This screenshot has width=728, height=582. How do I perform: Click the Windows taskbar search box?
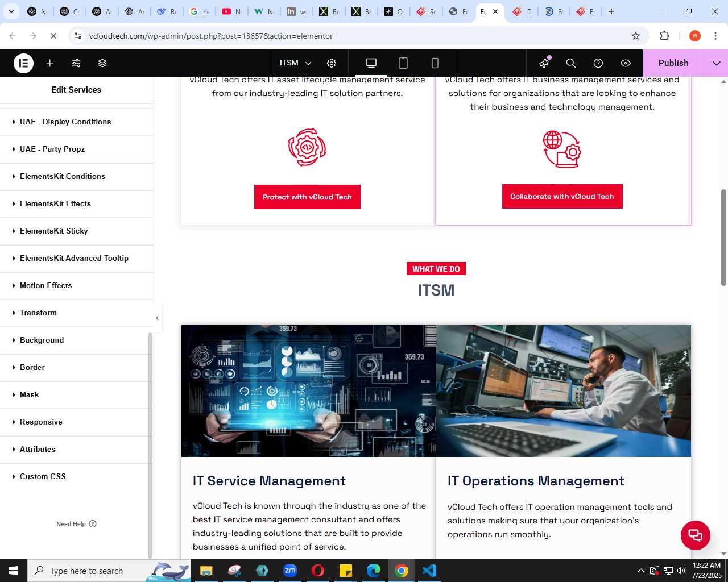click(109, 571)
